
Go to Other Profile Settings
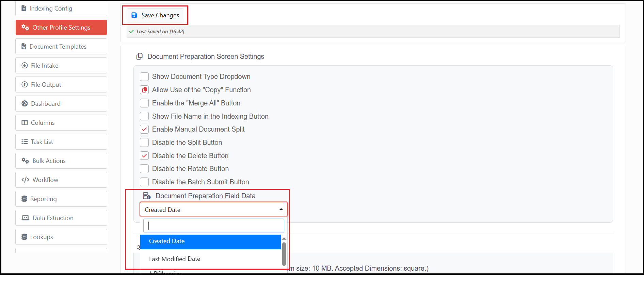click(x=61, y=27)
